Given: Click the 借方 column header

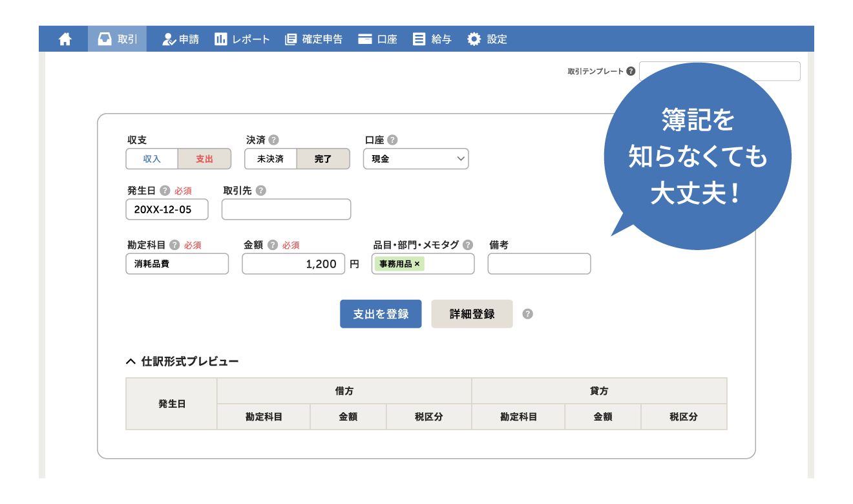Looking at the screenshot, I should pyautogui.click(x=344, y=391).
